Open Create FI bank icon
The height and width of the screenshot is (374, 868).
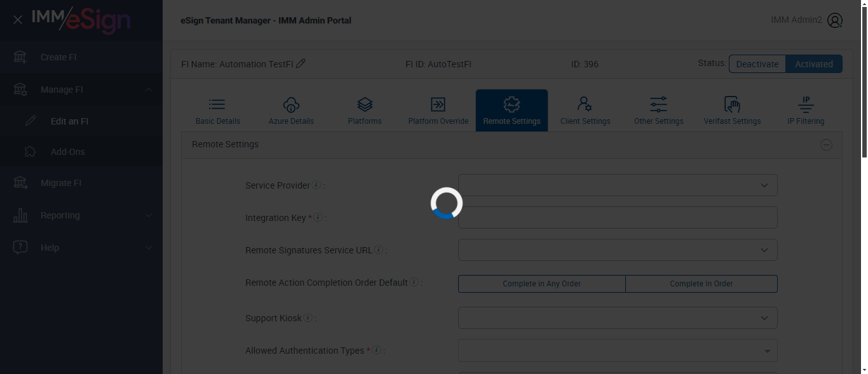(x=20, y=57)
